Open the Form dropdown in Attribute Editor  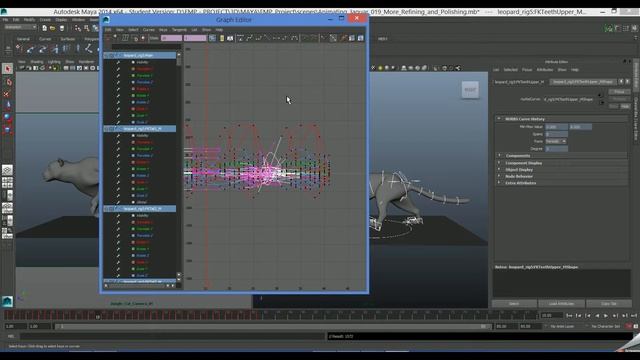tap(556, 141)
